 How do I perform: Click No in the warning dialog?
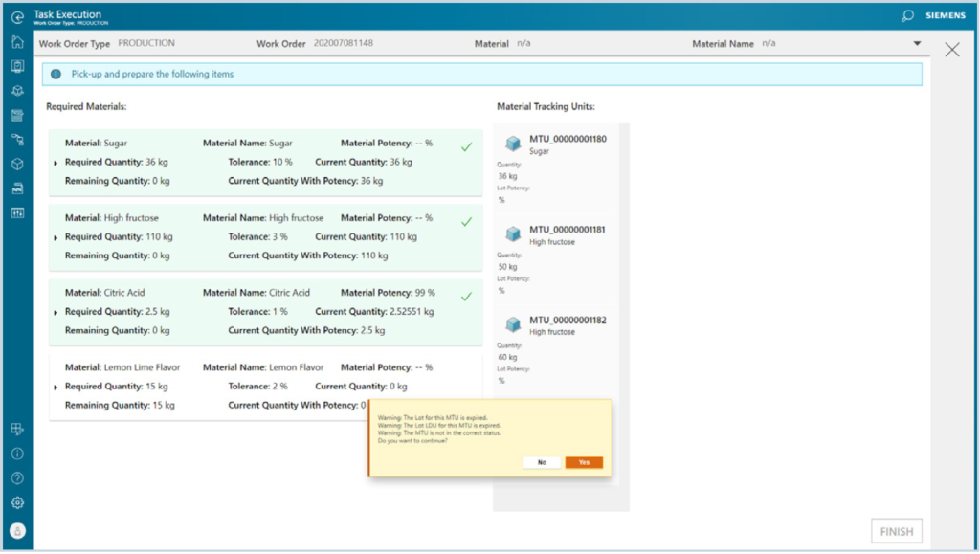pos(542,462)
